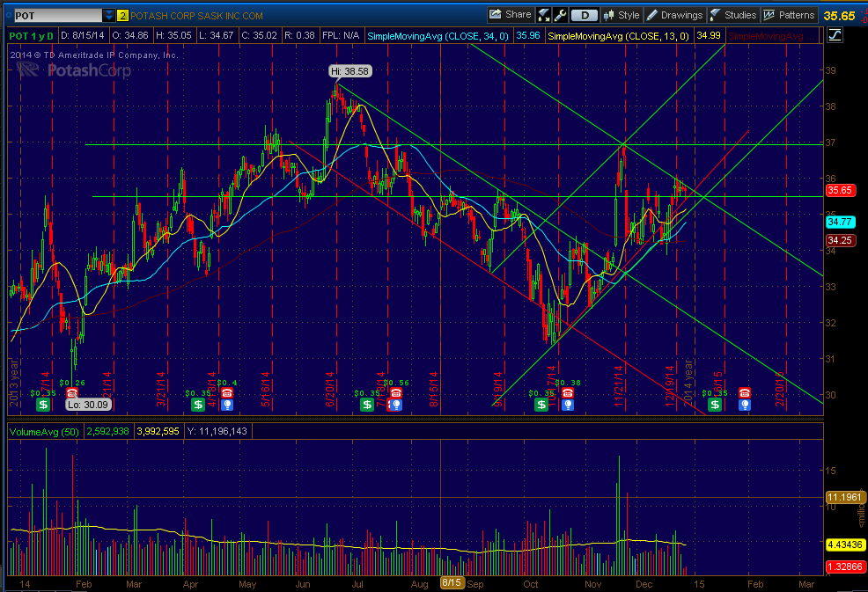The width and height of the screenshot is (868, 592).
Task: Click the dividend icon near 4/18/14
Action: point(197,405)
